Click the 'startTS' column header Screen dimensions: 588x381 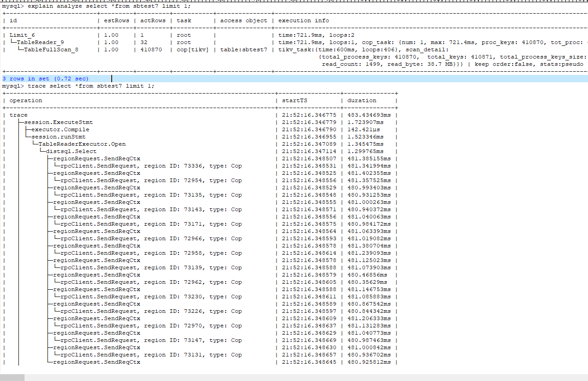294,100
